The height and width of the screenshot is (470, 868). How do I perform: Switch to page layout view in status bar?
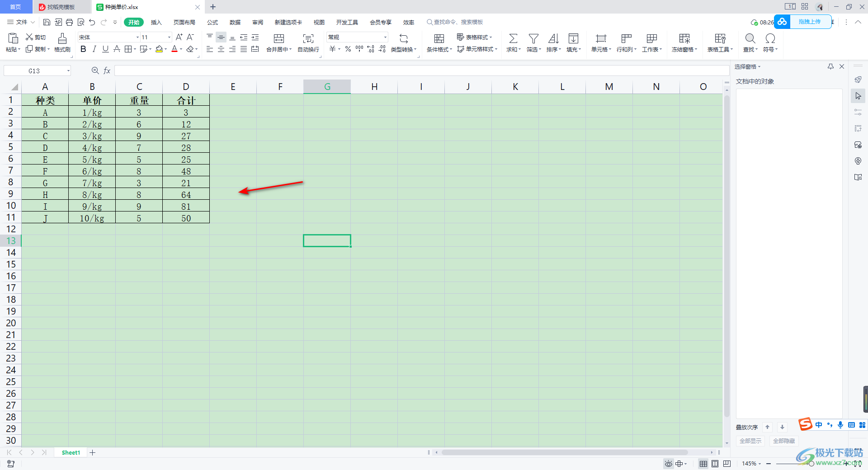click(x=715, y=464)
